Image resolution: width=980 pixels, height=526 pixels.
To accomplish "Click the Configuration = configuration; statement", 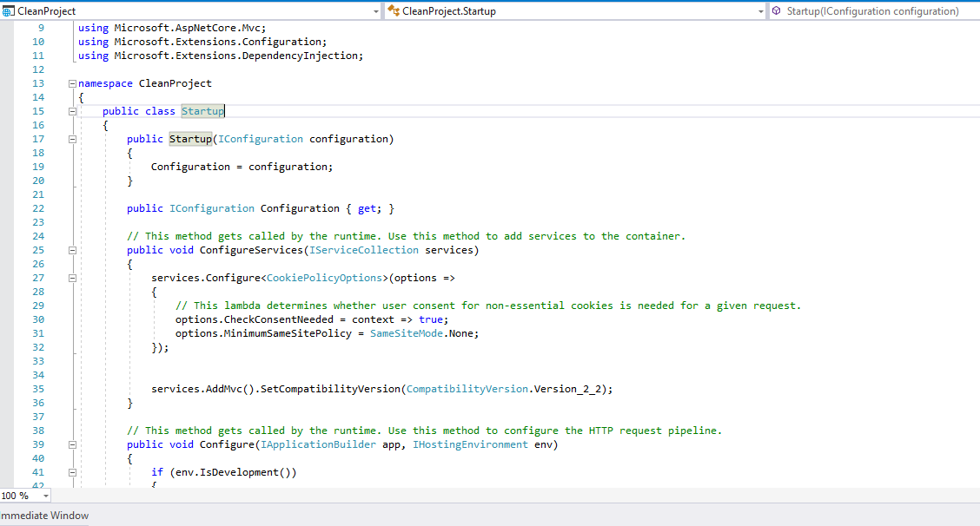I will (242, 167).
